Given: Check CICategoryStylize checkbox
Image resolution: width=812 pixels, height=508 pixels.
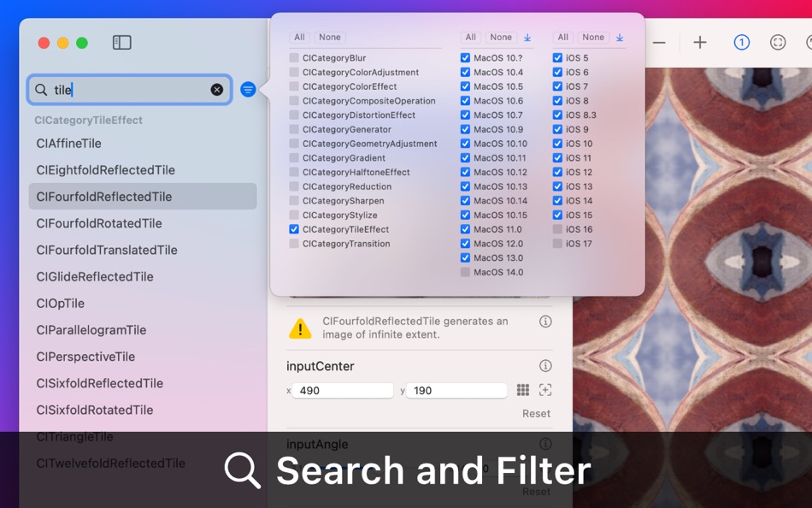Looking at the screenshot, I should click(x=294, y=215).
